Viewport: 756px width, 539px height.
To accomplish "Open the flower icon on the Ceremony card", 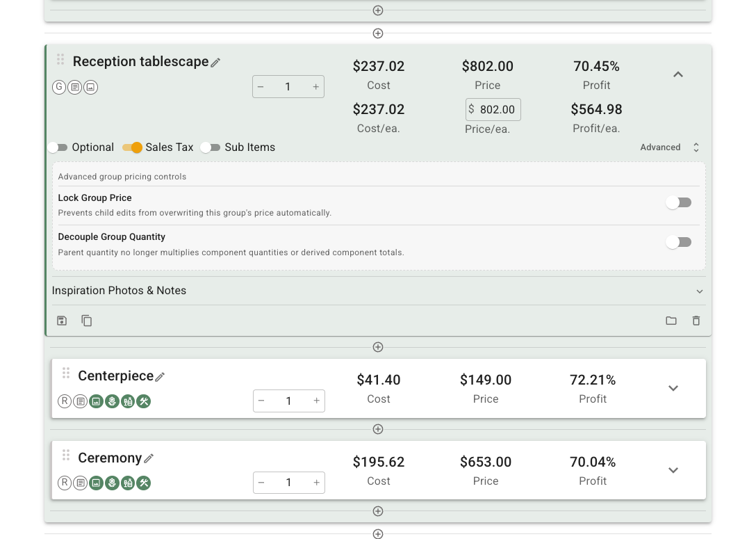I will [112, 483].
